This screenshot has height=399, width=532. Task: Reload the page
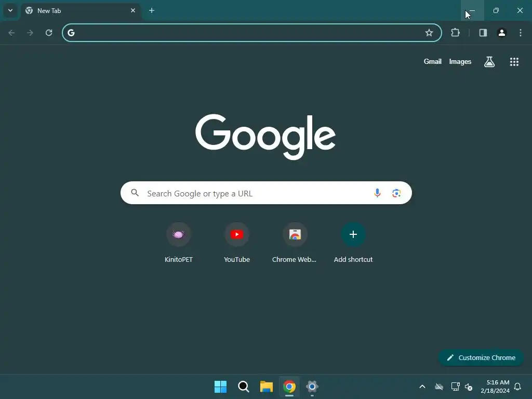pyautogui.click(x=49, y=33)
